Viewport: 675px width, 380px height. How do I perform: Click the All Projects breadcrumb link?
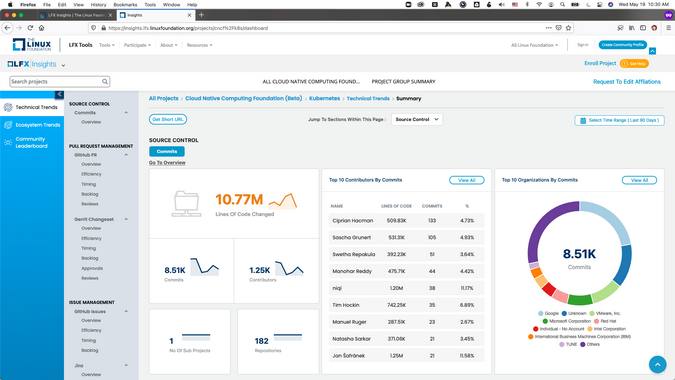(x=164, y=99)
